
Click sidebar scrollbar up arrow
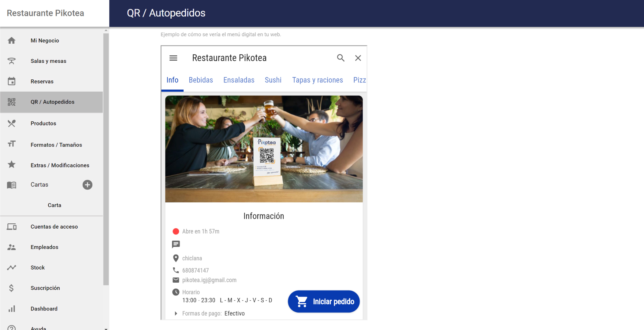point(106,30)
